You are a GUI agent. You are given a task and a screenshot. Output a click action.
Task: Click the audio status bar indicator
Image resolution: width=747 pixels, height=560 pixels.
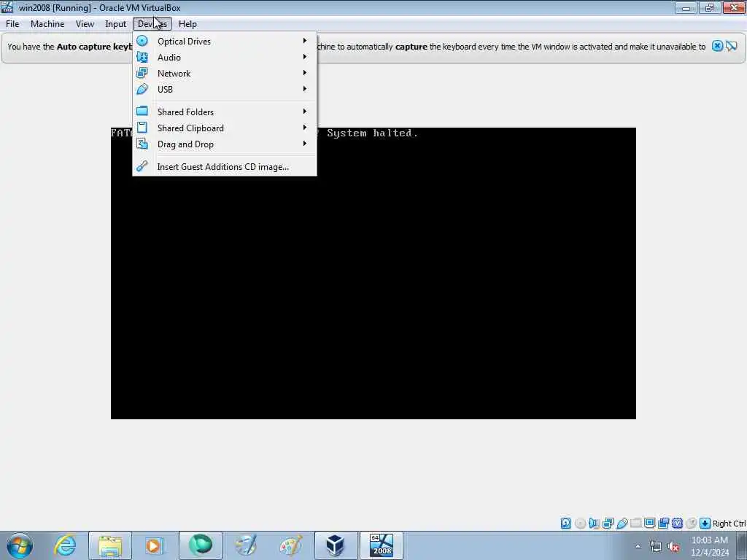[594, 524]
